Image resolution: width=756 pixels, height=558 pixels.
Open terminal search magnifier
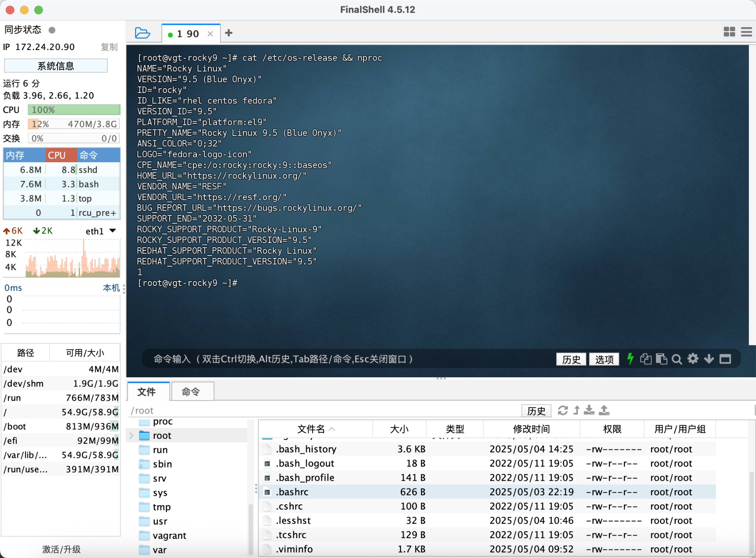(677, 359)
